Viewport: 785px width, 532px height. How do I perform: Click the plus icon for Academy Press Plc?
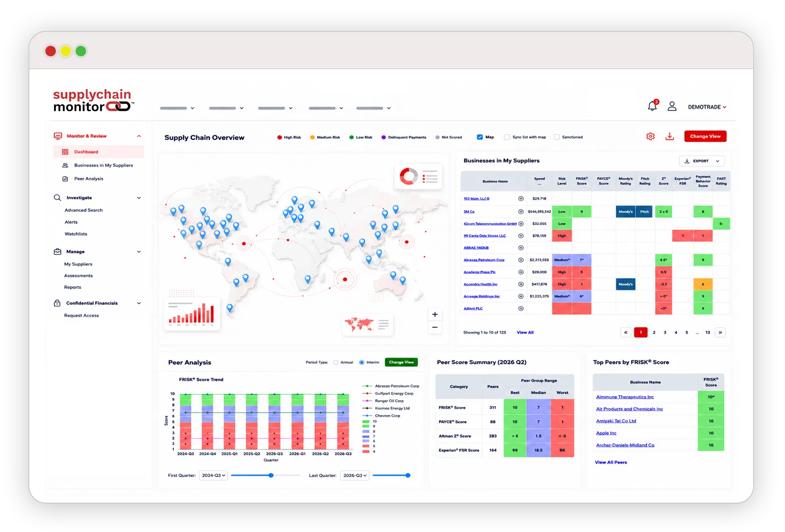pyautogui.click(x=521, y=272)
